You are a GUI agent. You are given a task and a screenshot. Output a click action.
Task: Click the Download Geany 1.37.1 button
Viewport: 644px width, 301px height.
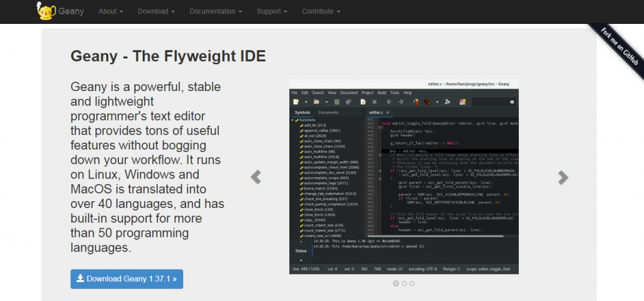coord(126,279)
